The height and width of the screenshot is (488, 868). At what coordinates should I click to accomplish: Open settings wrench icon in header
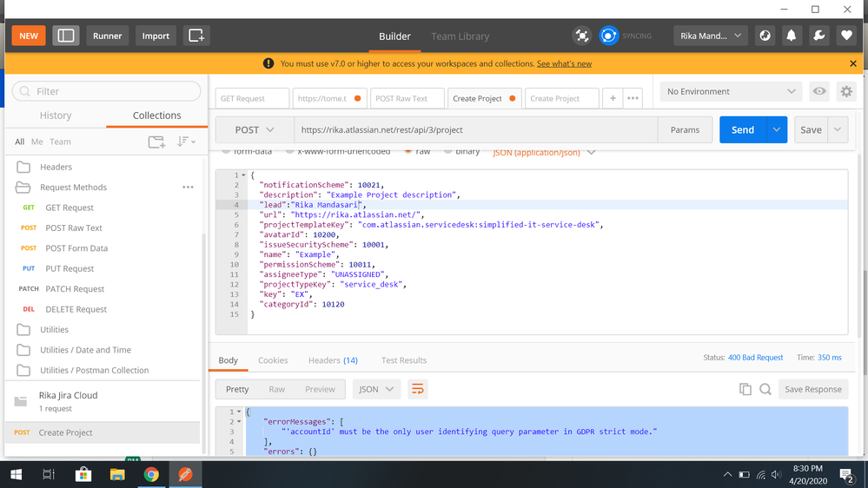tap(818, 36)
